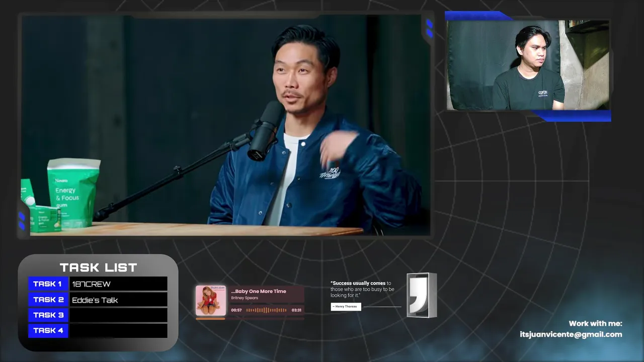Image resolution: width=644 pixels, height=362 pixels.
Task: Open the Britney Spears album art thumbnail
Action: tap(211, 301)
